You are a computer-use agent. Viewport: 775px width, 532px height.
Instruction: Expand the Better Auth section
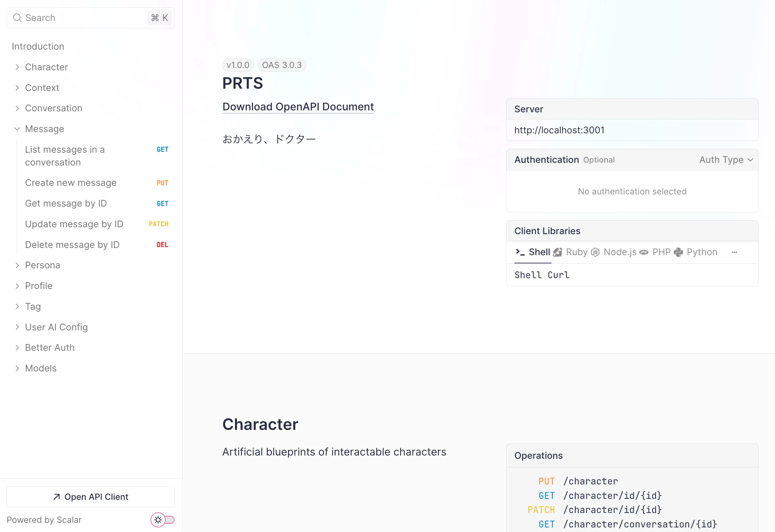point(17,348)
